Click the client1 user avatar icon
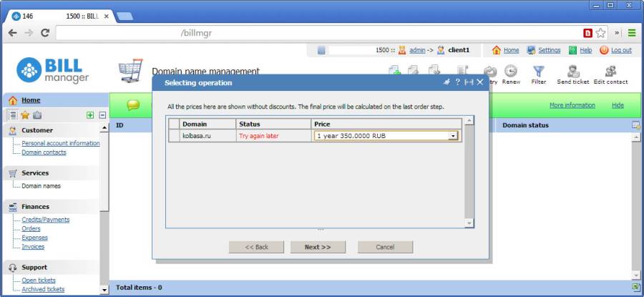Screen dimensions: 644x297 click(x=441, y=50)
